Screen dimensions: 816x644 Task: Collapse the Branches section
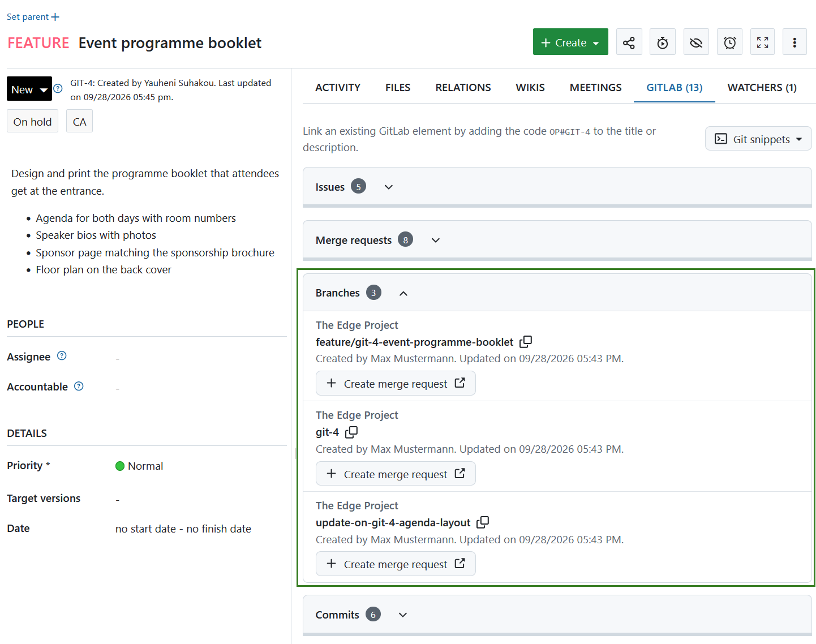[403, 293]
